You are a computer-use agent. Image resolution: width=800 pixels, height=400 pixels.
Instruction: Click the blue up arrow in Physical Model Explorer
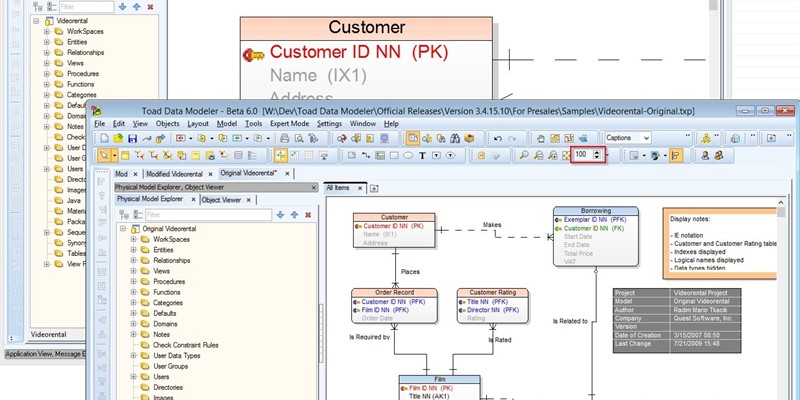click(x=294, y=215)
